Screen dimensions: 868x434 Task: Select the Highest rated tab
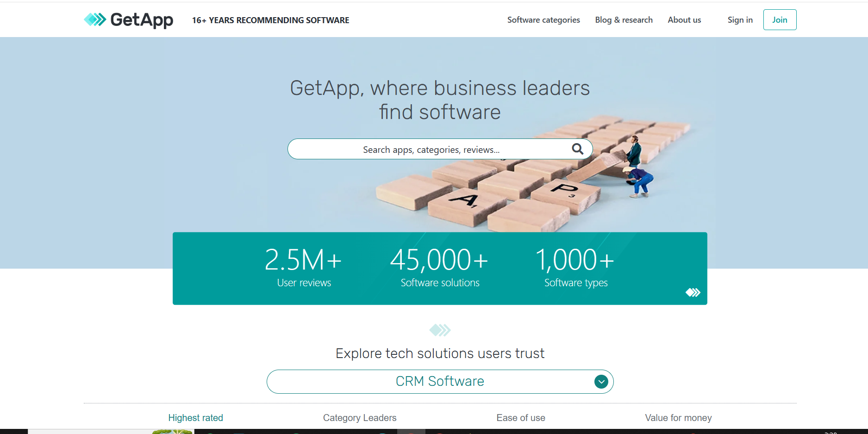[x=195, y=418]
